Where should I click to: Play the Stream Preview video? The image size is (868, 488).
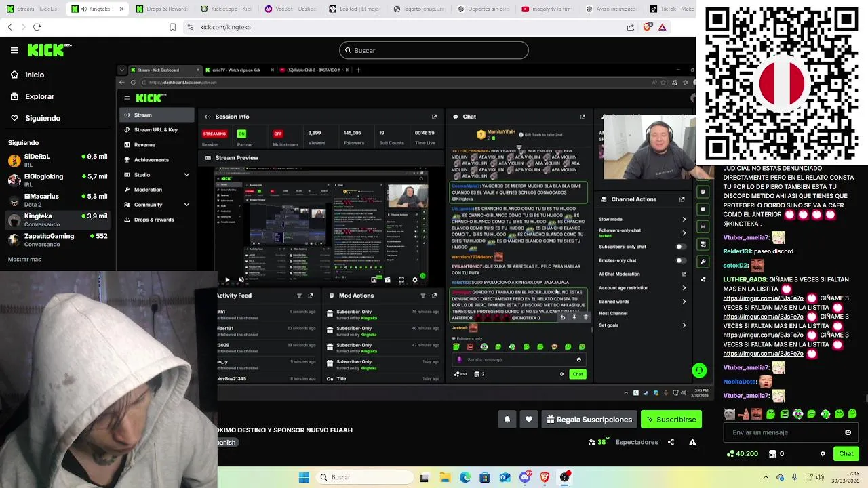tap(227, 279)
